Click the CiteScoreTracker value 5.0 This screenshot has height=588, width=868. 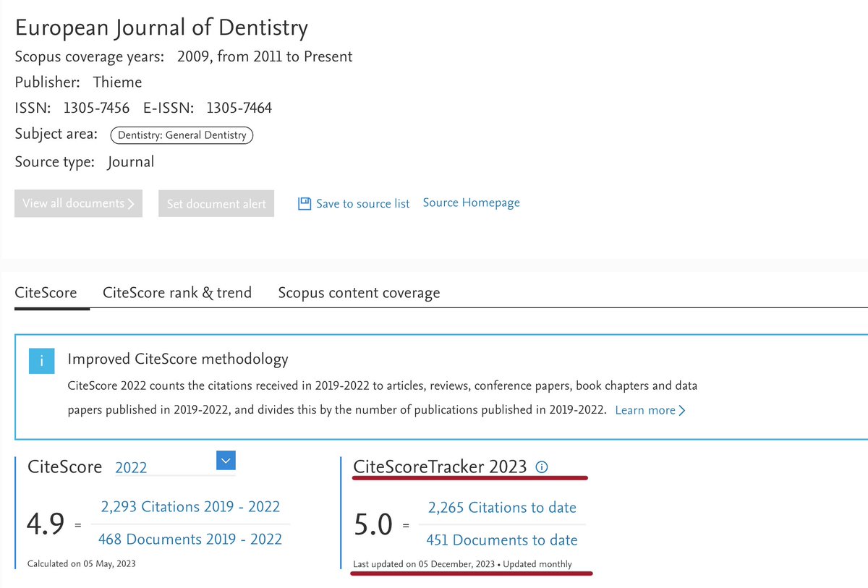coord(373,524)
